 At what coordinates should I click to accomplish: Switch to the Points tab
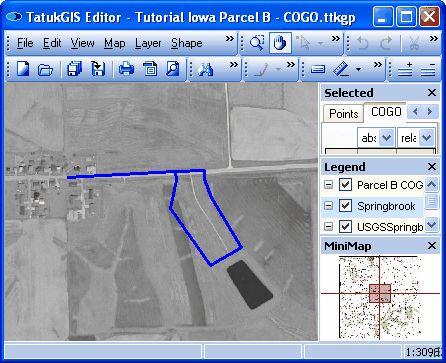(343, 114)
